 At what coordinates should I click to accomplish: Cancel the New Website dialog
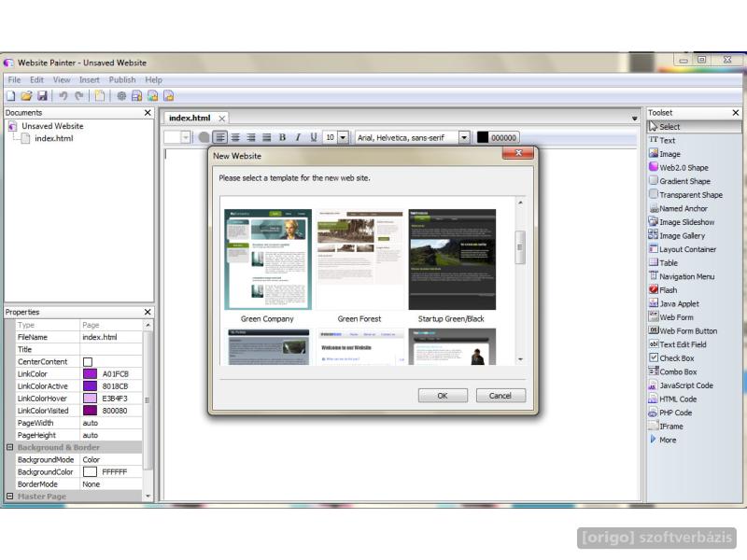click(500, 396)
